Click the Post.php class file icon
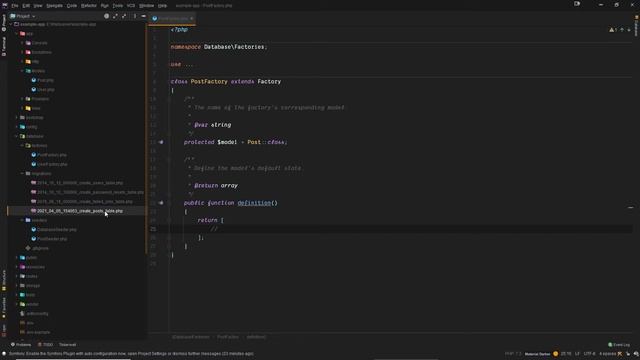This screenshot has width=640, height=360. pos(34,80)
